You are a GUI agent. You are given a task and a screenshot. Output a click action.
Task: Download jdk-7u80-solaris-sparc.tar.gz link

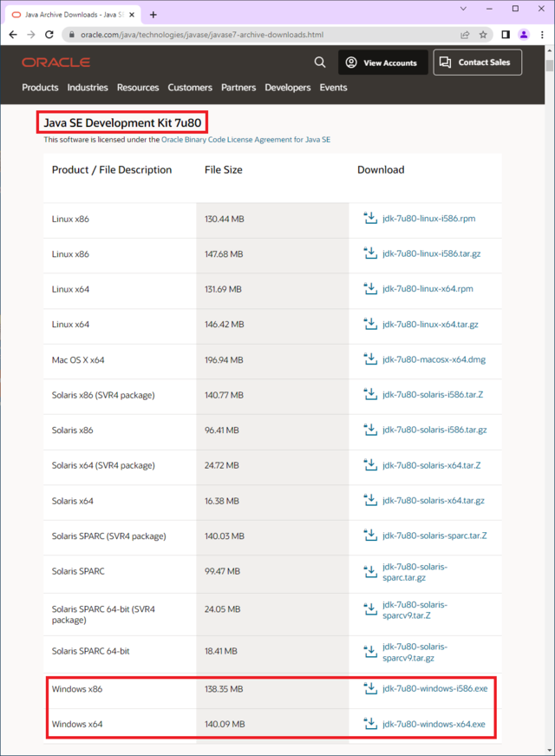coord(415,572)
